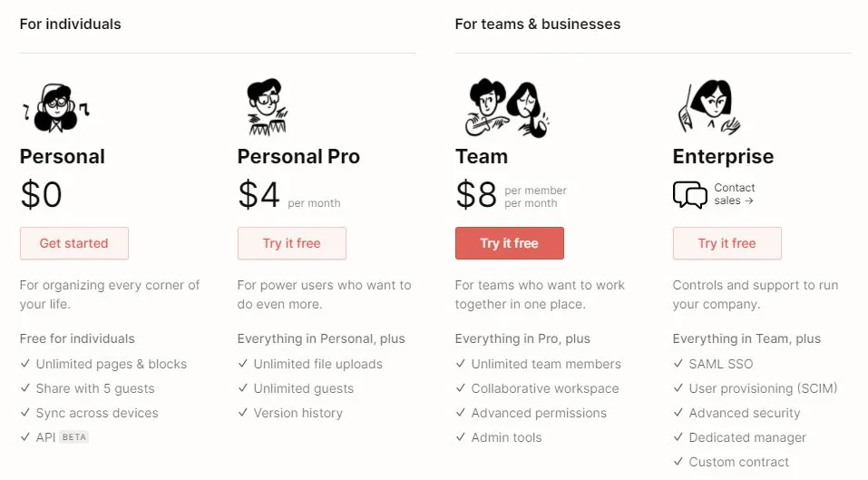The image size is (868, 480).
Task: Open the Contact sales link
Action: (734, 194)
